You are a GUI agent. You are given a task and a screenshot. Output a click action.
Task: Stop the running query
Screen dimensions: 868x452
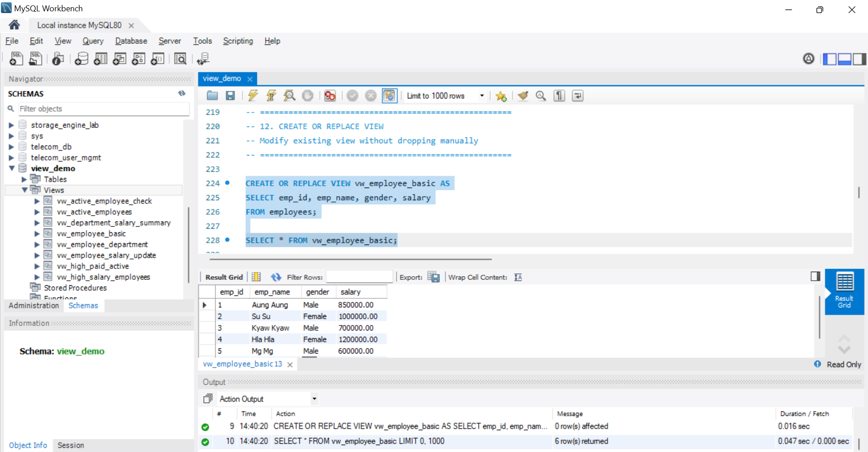[308, 96]
